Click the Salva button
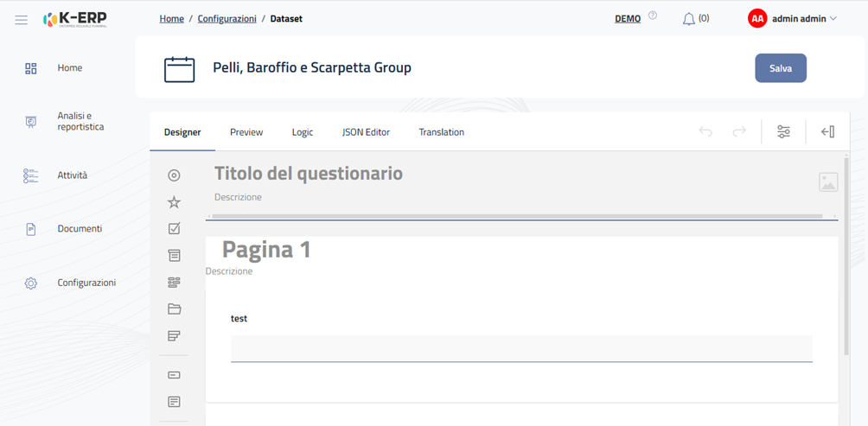 click(x=781, y=68)
